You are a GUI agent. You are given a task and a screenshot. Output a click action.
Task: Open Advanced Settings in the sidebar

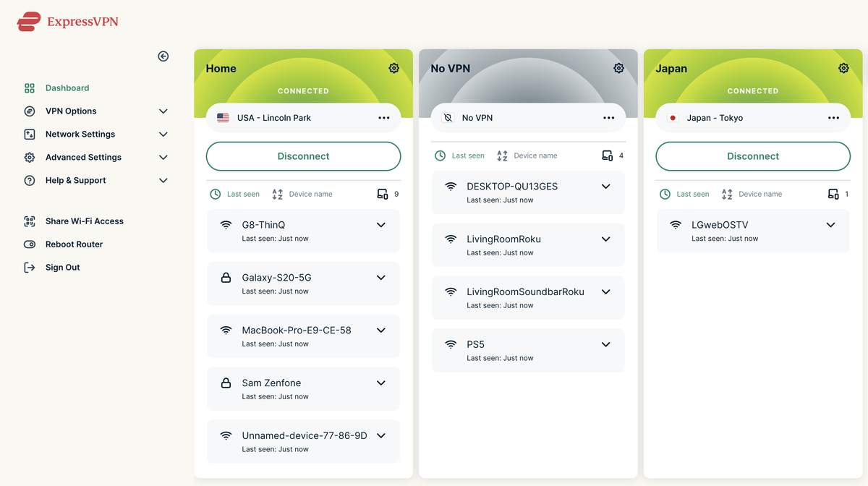[x=83, y=158]
